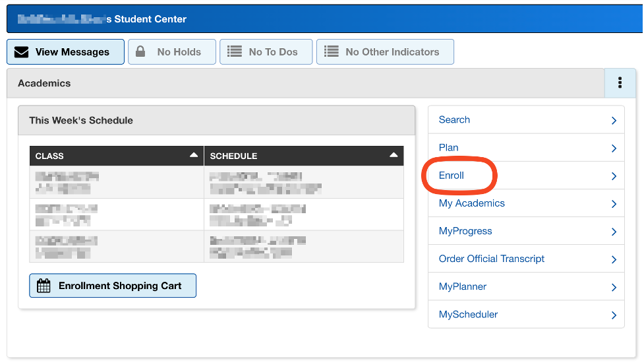Click the No Holds indicator button
The image size is (644, 363).
(x=171, y=51)
